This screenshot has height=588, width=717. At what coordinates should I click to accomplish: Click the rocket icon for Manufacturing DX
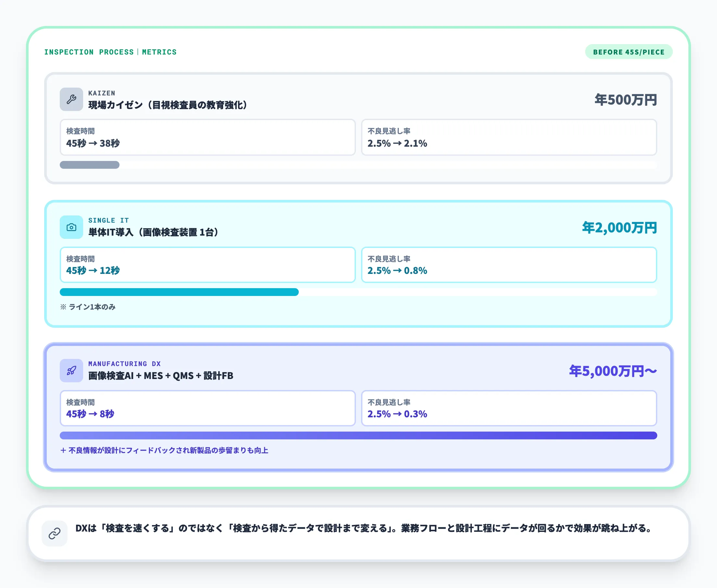coord(71,370)
